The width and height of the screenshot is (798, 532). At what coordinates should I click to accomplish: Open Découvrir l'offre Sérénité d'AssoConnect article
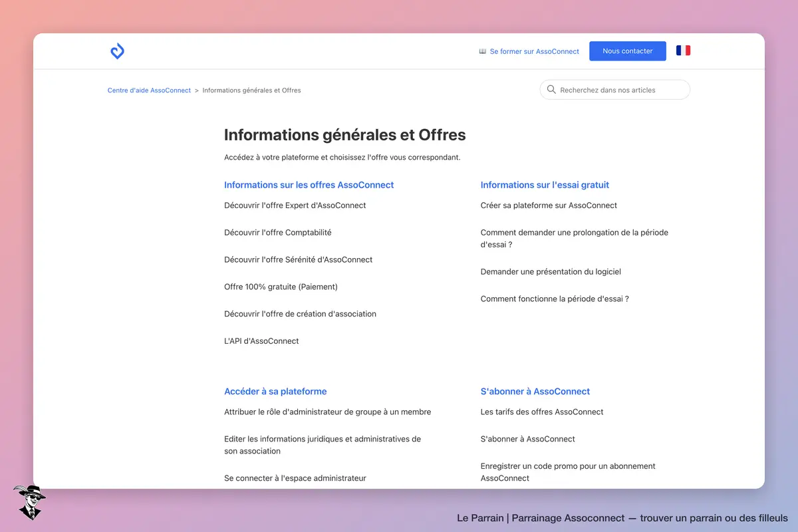tap(299, 260)
